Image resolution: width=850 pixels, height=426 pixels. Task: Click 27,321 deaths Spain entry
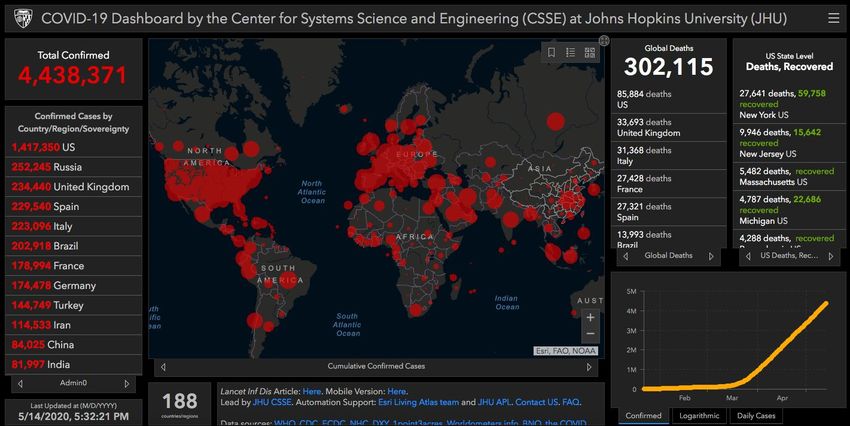pos(669,212)
